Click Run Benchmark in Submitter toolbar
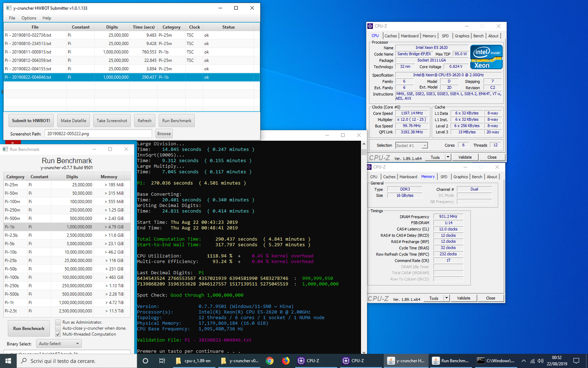This screenshot has width=588, height=368. [177, 121]
